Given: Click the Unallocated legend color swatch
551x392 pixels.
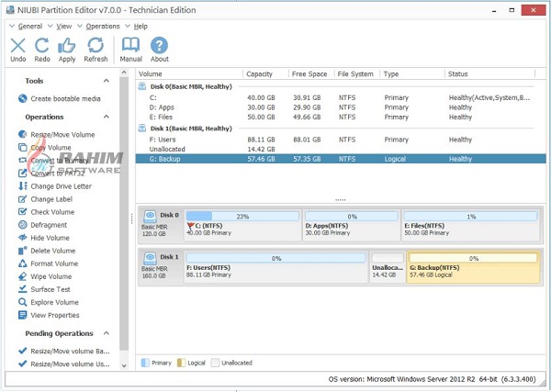Looking at the screenshot, I should (215, 363).
